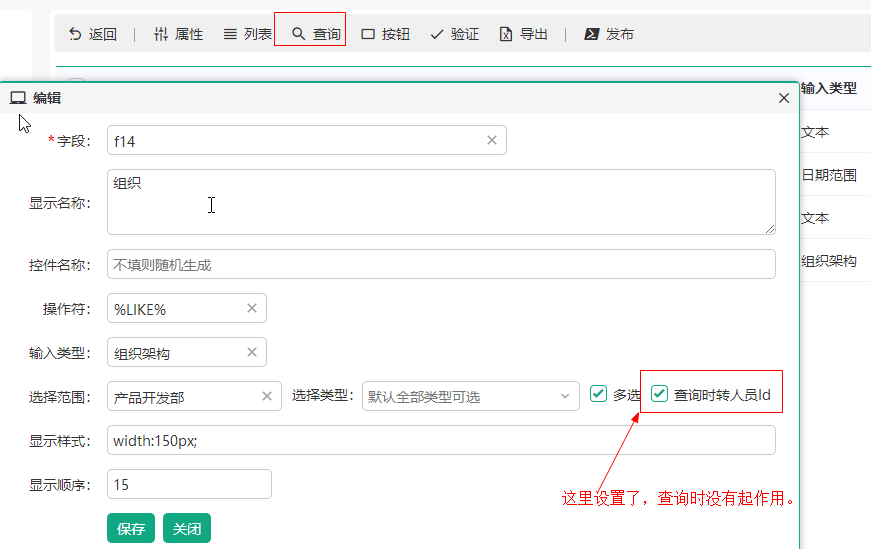The height and width of the screenshot is (549, 871).
Task: Clear the 操作符 %LIKE% selection
Action: click(252, 308)
